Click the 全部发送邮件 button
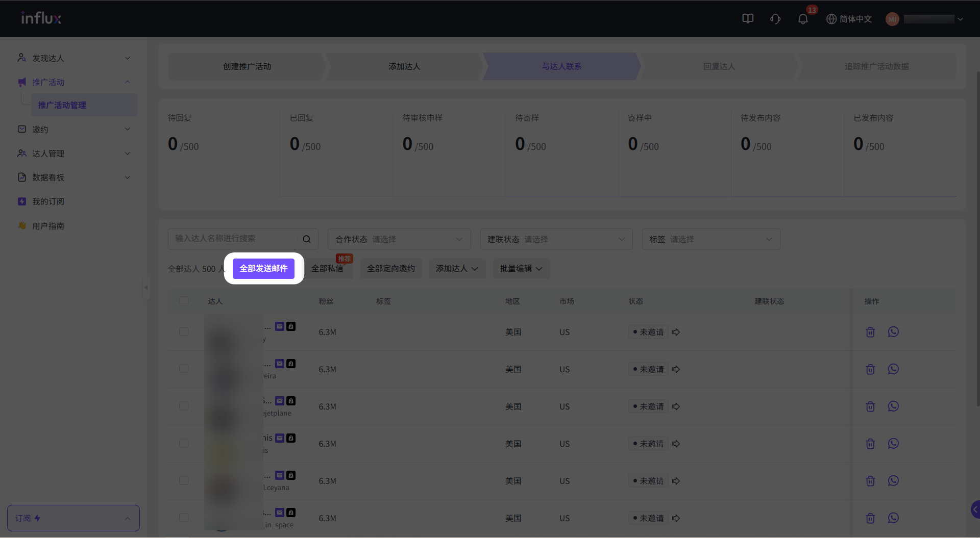The width and height of the screenshot is (980, 538). (263, 269)
